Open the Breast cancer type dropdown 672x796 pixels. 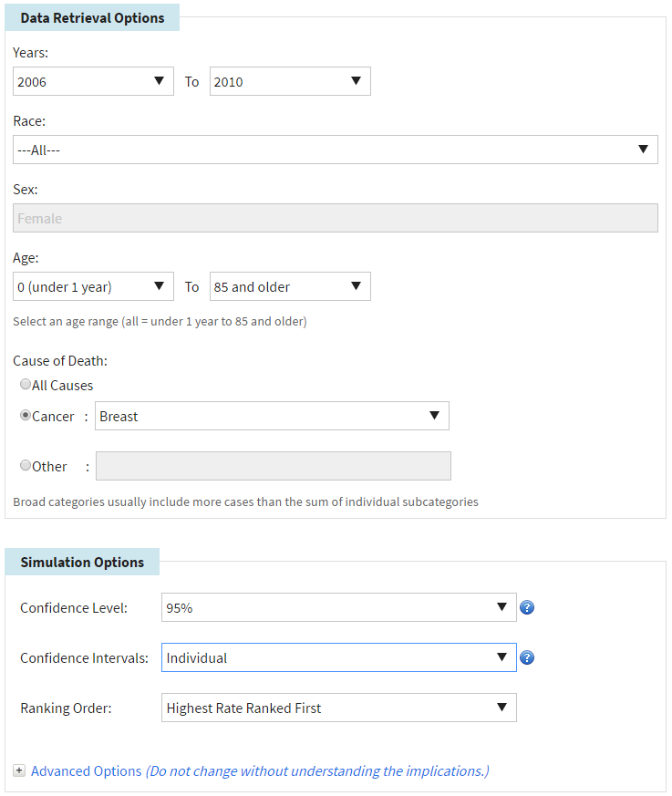(x=273, y=416)
